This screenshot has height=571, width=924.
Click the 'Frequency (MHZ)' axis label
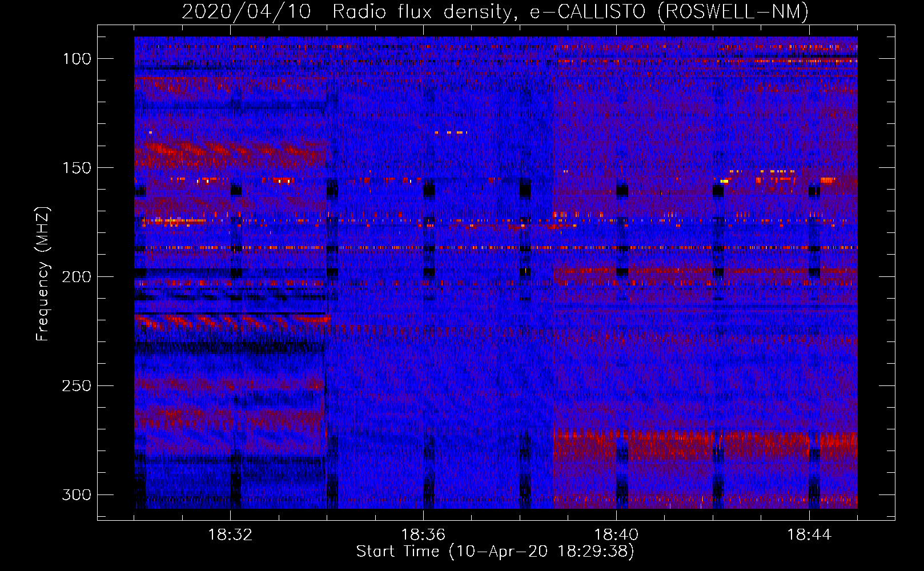pyautogui.click(x=43, y=274)
